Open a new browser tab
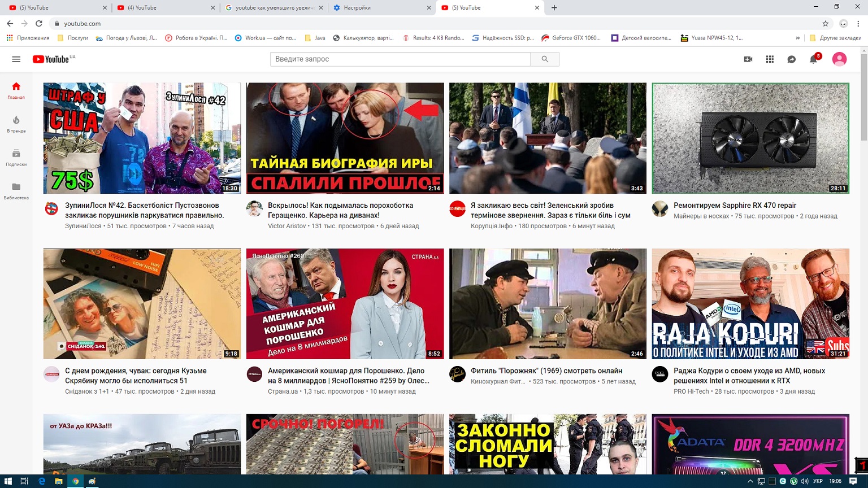The width and height of the screenshot is (868, 488). point(554,8)
